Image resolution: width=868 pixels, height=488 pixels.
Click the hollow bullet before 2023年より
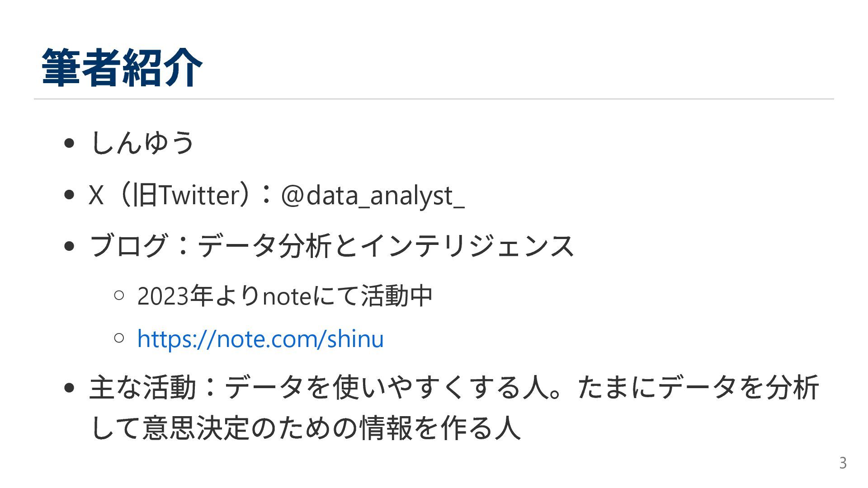[x=119, y=296]
